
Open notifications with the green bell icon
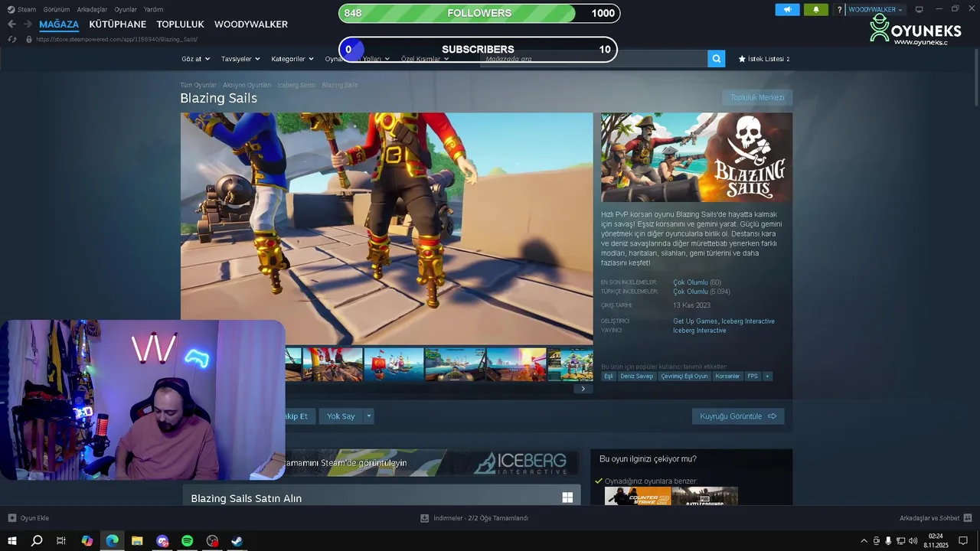point(815,10)
